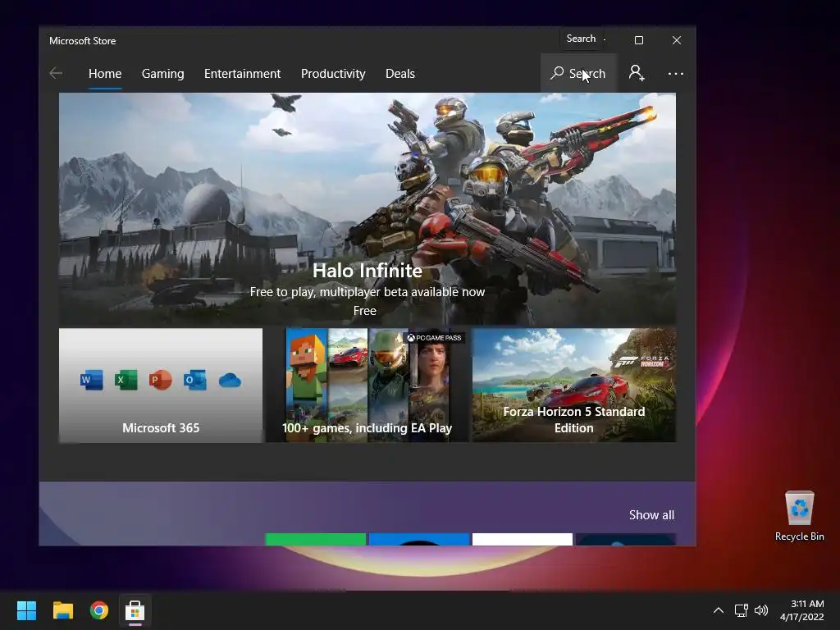Switch to the Home tab
Image resolution: width=840 pixels, height=630 pixels.
click(105, 73)
